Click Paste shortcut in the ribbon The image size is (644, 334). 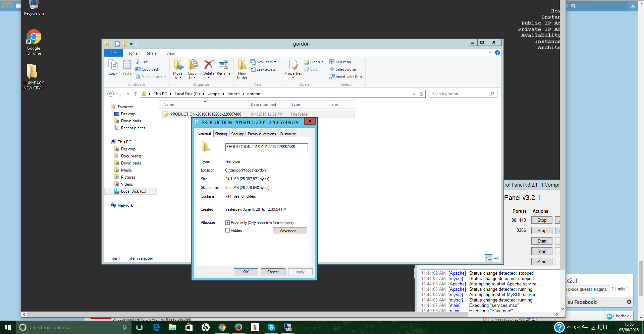coord(151,77)
